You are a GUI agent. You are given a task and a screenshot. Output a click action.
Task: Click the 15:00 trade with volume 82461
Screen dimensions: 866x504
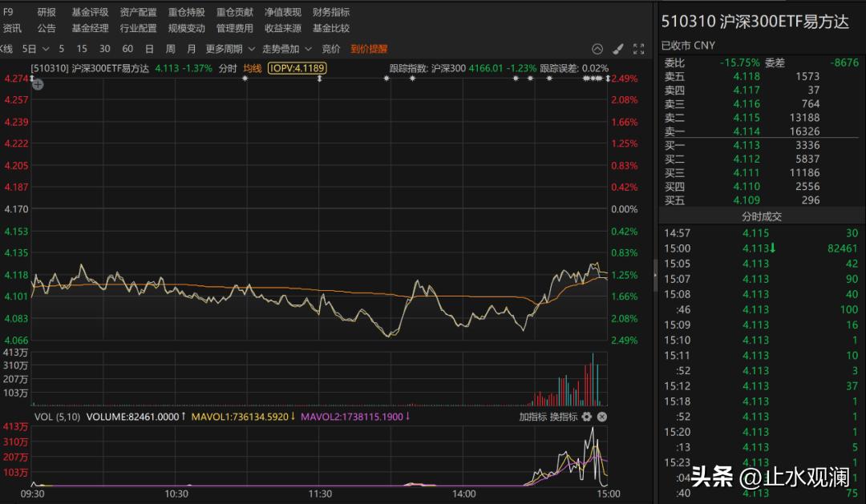pos(762,248)
